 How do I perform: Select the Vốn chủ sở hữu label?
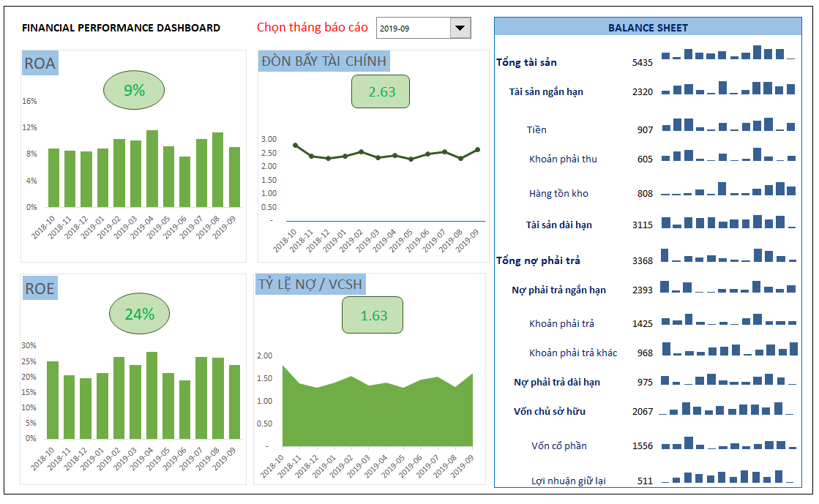(x=549, y=411)
